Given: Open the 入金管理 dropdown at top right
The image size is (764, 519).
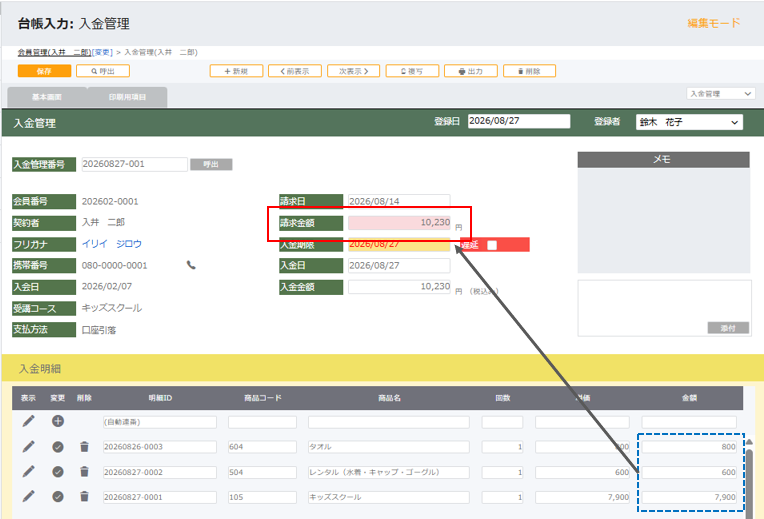Looking at the screenshot, I should 721,94.
